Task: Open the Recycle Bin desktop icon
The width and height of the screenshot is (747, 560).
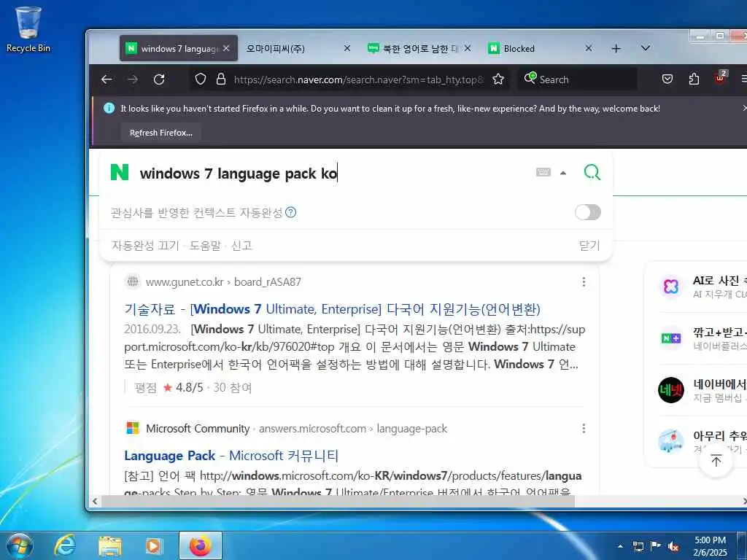Action: coord(28,29)
